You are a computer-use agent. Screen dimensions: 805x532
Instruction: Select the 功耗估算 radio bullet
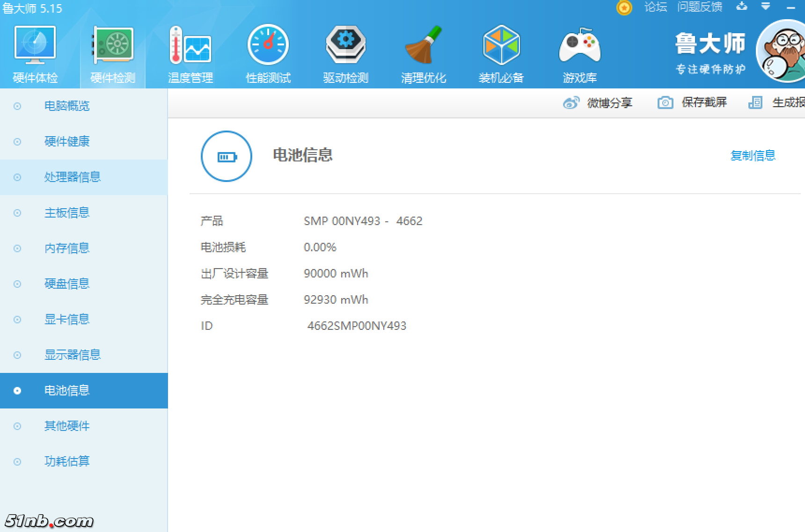[x=17, y=462]
